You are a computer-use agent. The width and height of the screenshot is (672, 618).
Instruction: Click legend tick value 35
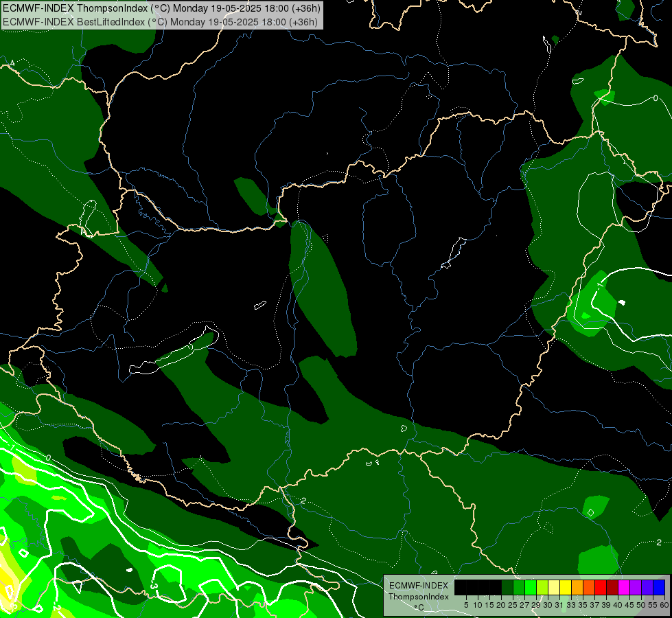pyautogui.click(x=583, y=605)
